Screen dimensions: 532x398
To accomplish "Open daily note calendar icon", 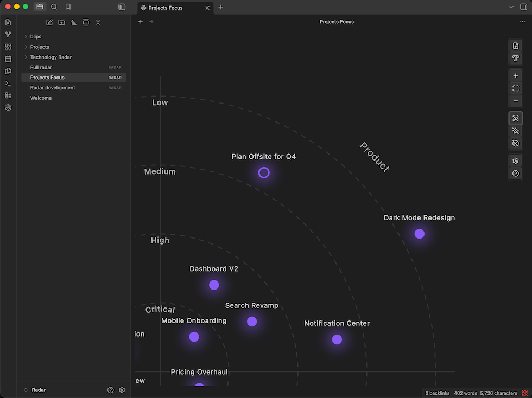I will point(8,59).
